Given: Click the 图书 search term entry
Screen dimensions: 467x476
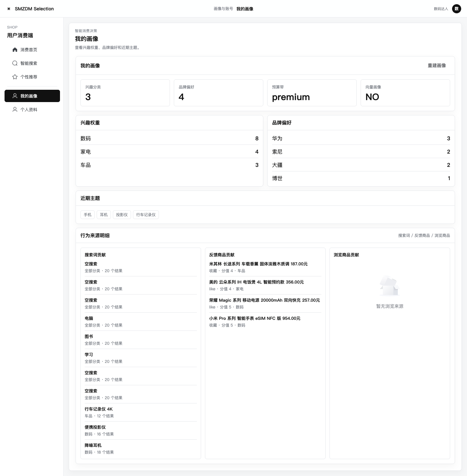Looking at the screenshot, I should (x=141, y=340).
